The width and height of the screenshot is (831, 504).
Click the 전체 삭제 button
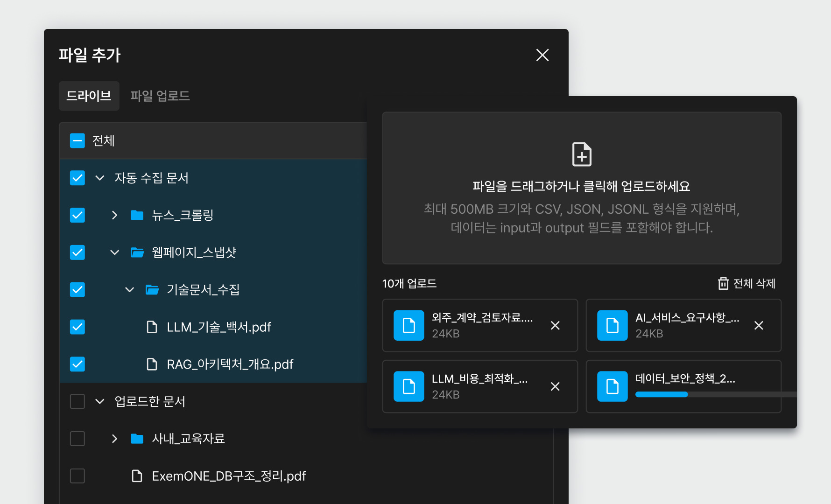pos(746,284)
